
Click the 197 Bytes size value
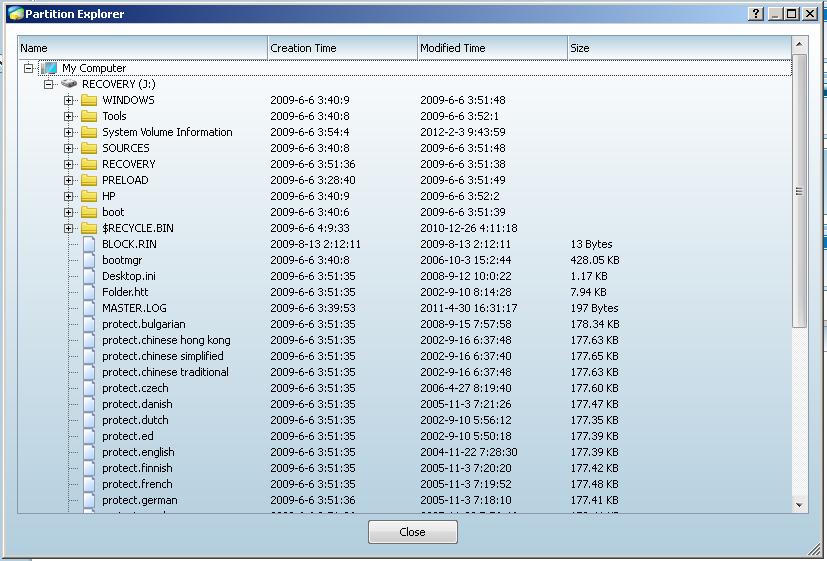point(594,308)
